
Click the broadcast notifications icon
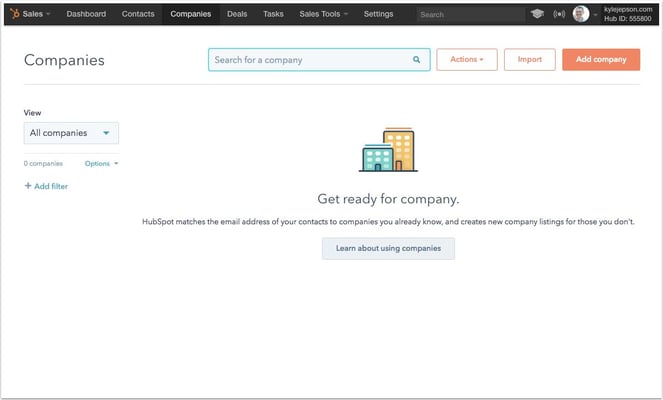pyautogui.click(x=559, y=15)
